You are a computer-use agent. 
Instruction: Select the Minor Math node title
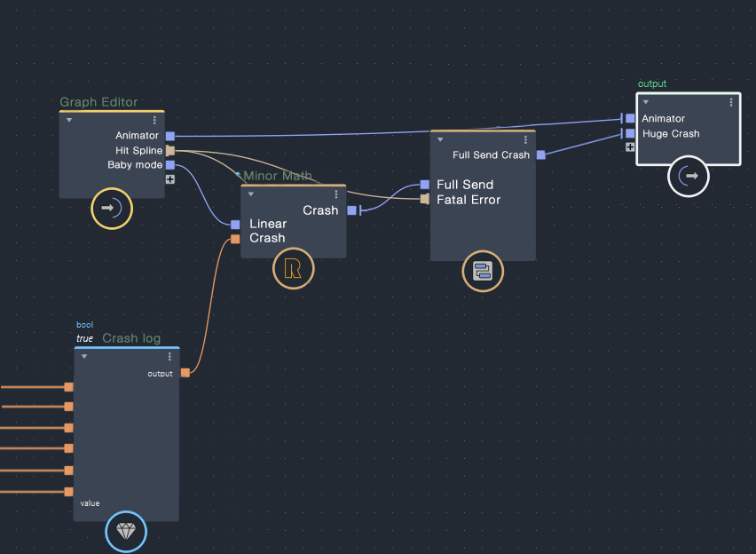[x=278, y=176]
